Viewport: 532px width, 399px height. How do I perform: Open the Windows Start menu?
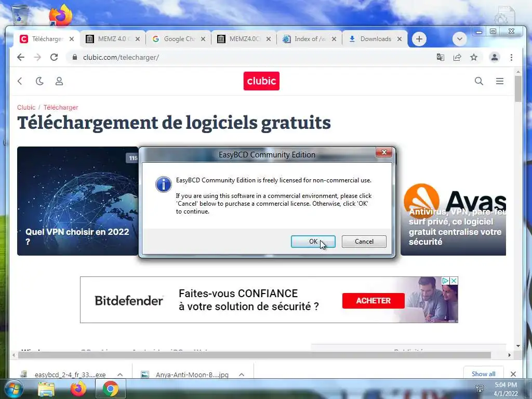click(x=13, y=389)
